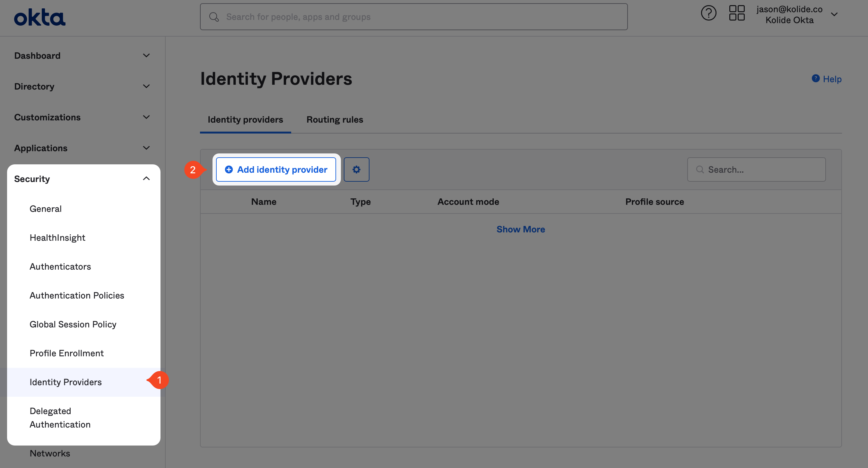Open HealthInsight in the sidebar
The height and width of the screenshot is (468, 868).
point(57,238)
